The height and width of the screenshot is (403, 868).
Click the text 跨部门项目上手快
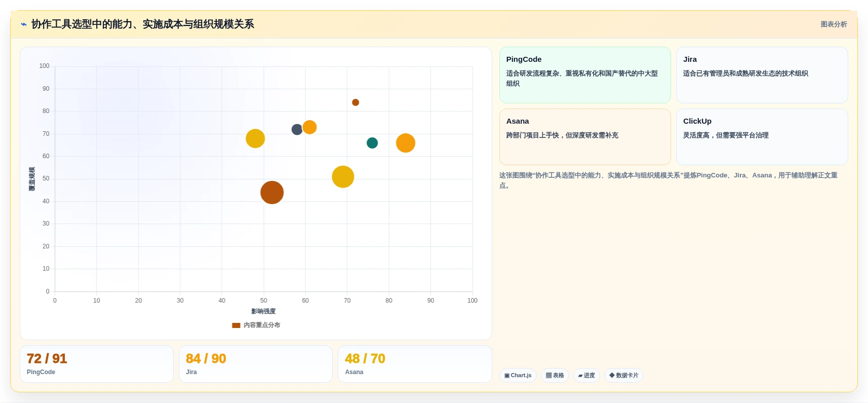pyautogui.click(x=562, y=135)
